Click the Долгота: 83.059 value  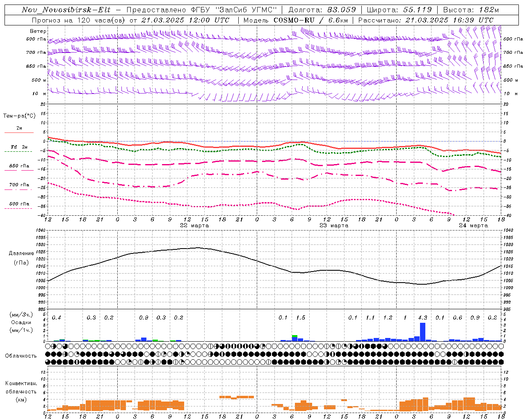tap(322, 10)
